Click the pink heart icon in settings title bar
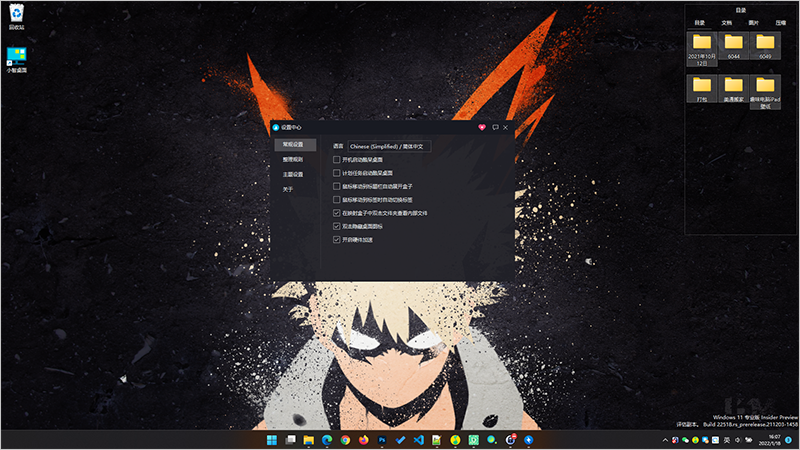Image resolution: width=800 pixels, height=450 pixels. 481,128
